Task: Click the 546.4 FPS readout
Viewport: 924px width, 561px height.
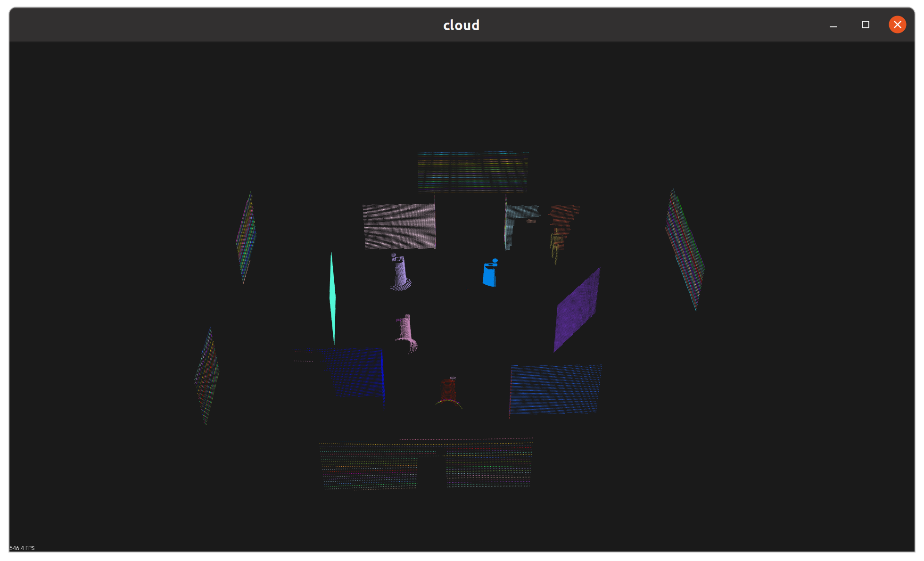Action: (22, 548)
